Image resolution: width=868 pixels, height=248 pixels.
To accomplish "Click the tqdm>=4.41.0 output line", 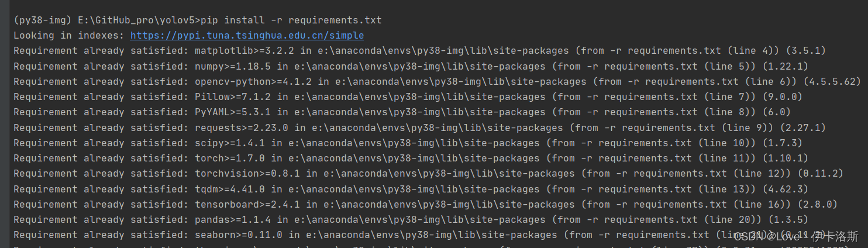I will point(411,190).
